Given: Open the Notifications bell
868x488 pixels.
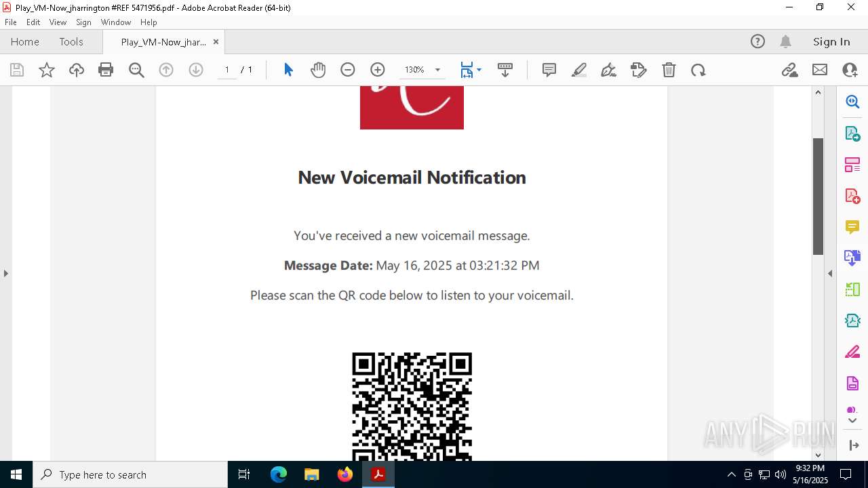Looking at the screenshot, I should click(785, 41).
